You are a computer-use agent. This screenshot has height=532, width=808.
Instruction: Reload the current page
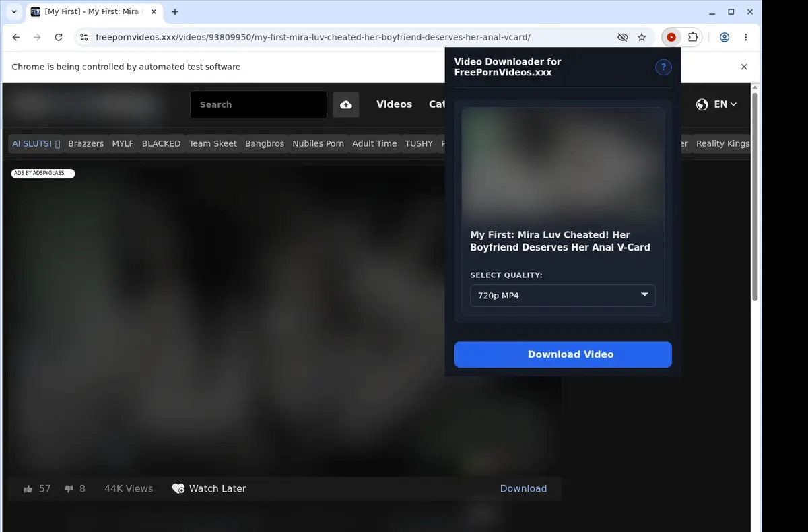pyautogui.click(x=59, y=38)
